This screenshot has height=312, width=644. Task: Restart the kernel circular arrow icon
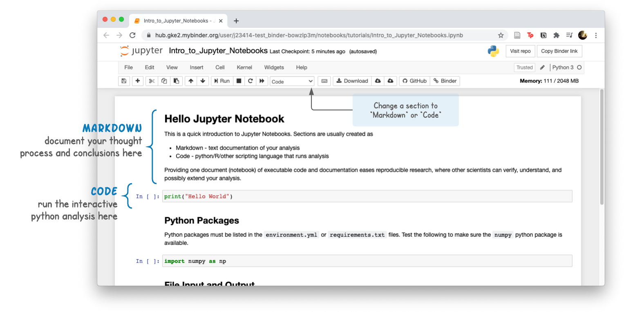(250, 81)
